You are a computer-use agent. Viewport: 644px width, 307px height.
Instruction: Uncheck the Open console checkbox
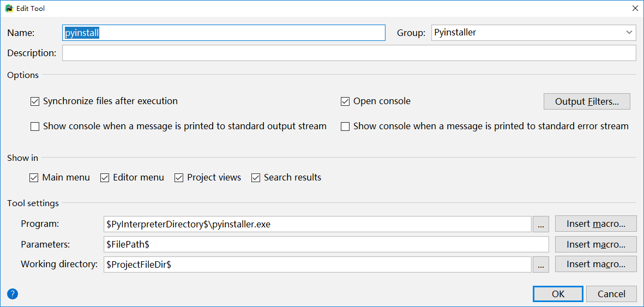point(345,101)
